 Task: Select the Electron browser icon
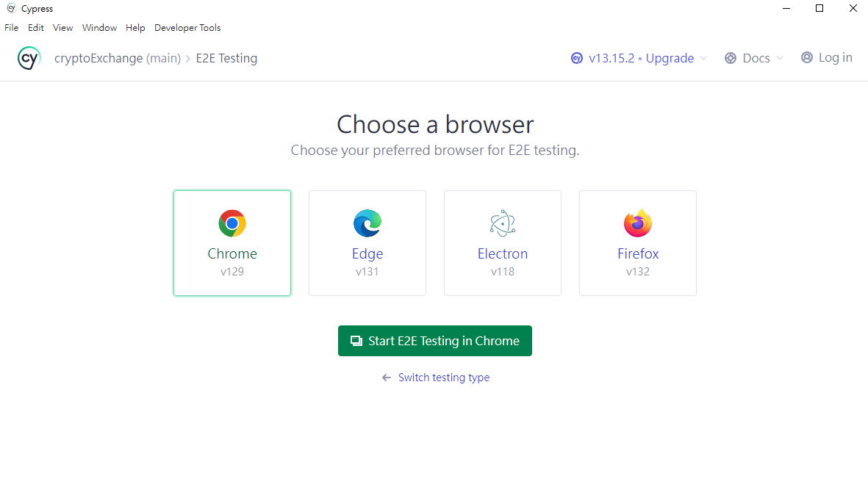[503, 223]
